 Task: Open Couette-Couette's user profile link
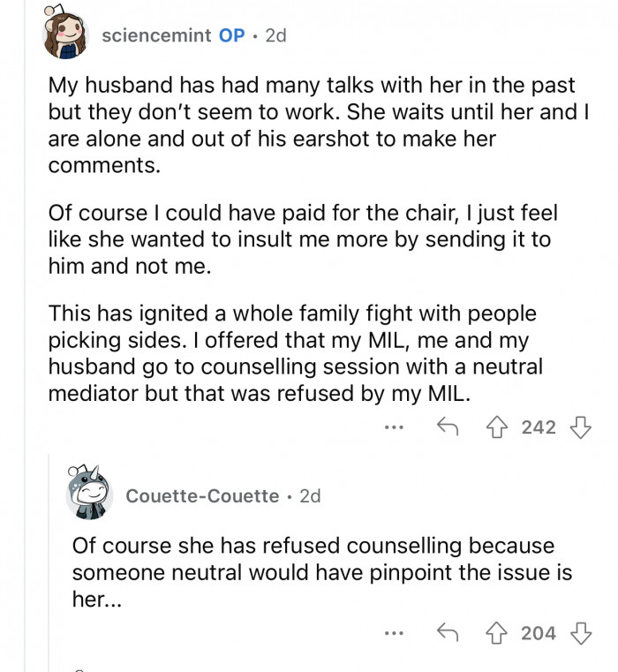[x=202, y=496]
